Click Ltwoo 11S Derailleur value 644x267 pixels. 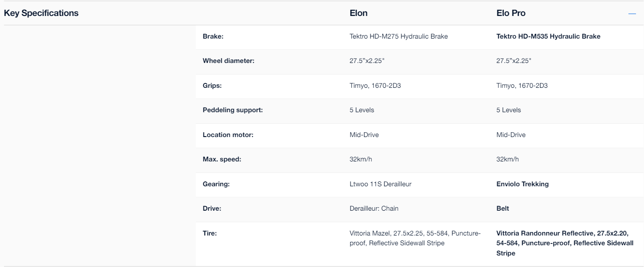[380, 185]
